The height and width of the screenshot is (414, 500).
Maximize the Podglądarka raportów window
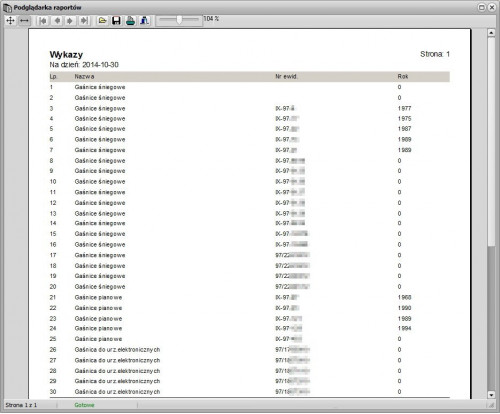pos(482,7)
